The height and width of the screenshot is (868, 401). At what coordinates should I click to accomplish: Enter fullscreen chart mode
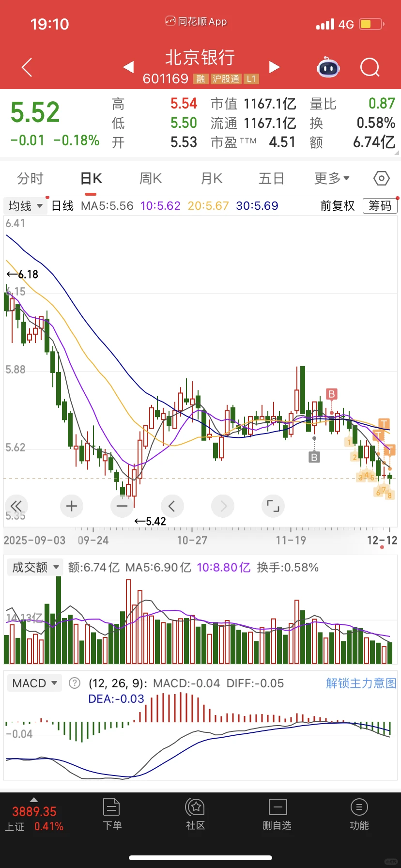tap(273, 506)
